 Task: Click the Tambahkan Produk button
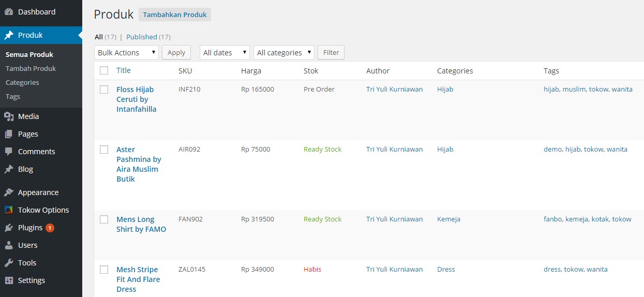click(175, 14)
